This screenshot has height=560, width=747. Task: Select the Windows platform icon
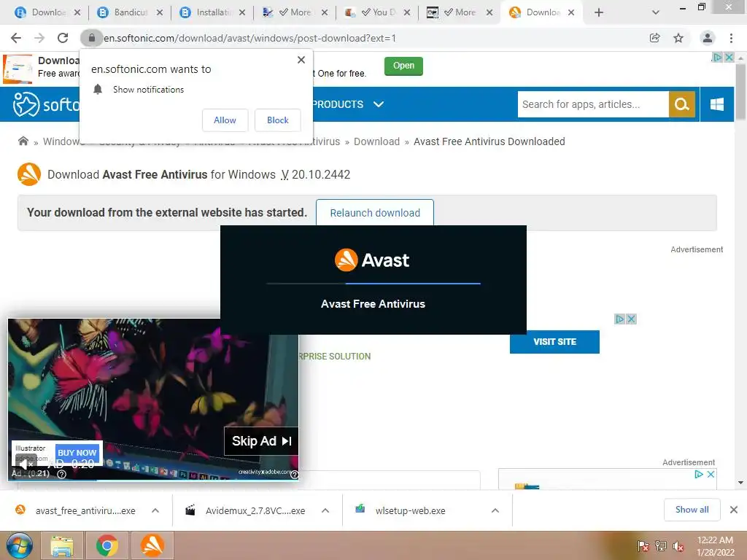coord(716,104)
